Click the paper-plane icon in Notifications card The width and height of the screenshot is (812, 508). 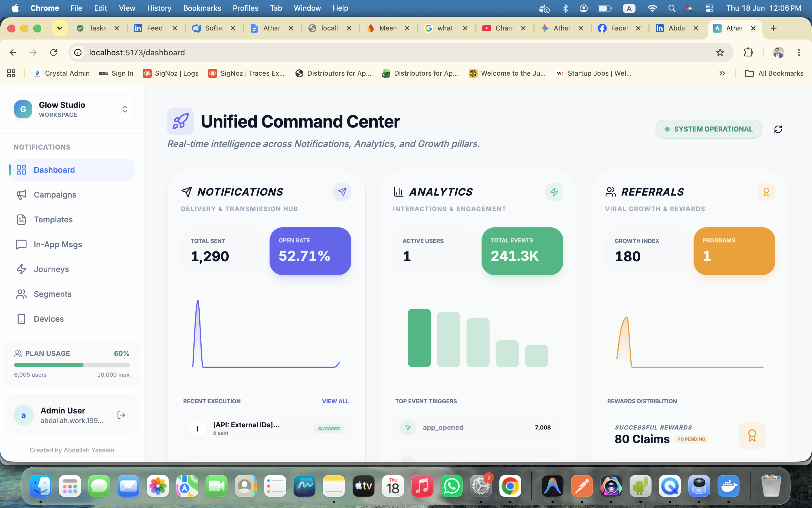342,192
